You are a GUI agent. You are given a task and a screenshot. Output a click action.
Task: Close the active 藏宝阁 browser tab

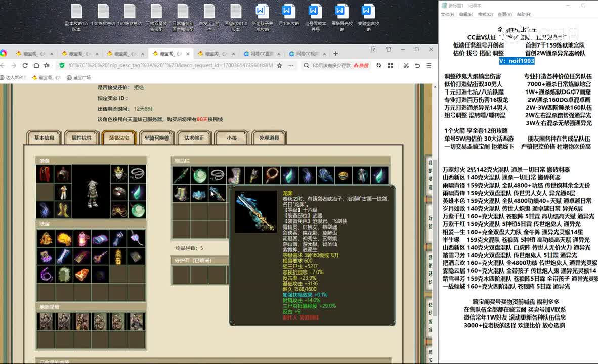pyautogui.click(x=188, y=54)
